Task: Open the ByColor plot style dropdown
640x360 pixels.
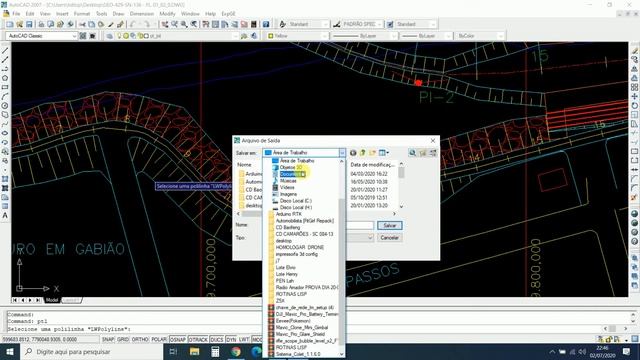Action: (x=500, y=36)
